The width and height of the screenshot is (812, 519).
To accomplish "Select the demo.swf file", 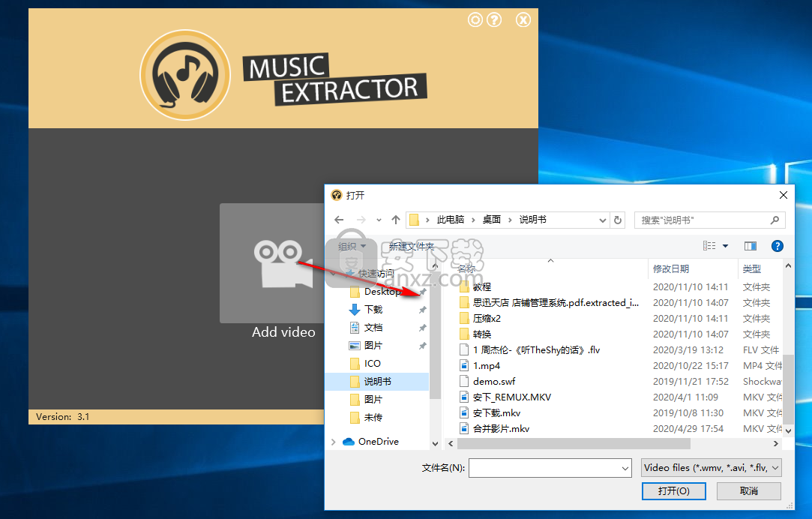I will pos(494,381).
